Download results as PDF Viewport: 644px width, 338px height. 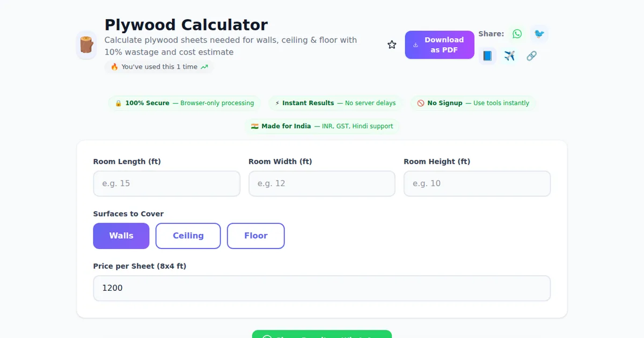pos(440,45)
